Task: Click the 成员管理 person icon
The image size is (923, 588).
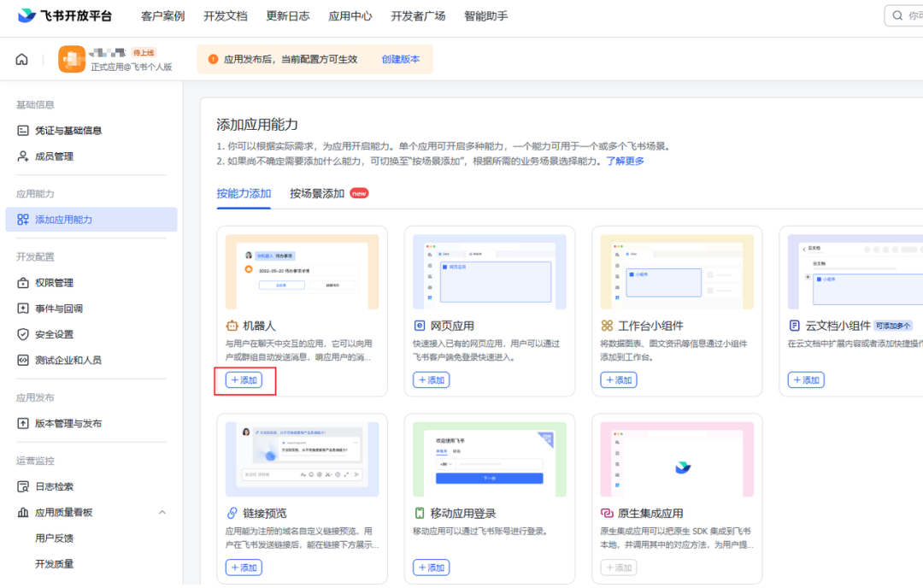Action: 23,156
